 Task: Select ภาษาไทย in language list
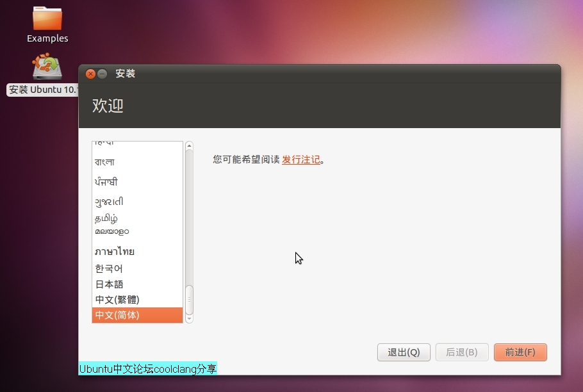[137, 252]
